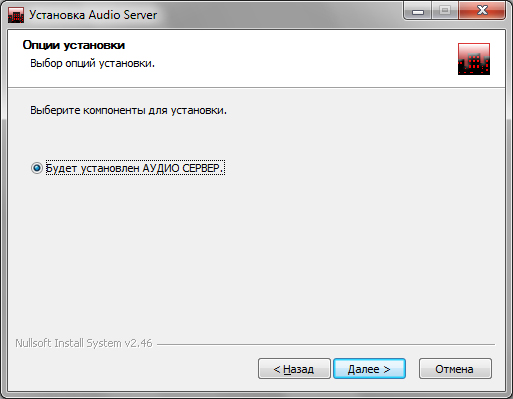
Task: Click the subtitle Выбор опций установки
Action: pos(93,63)
